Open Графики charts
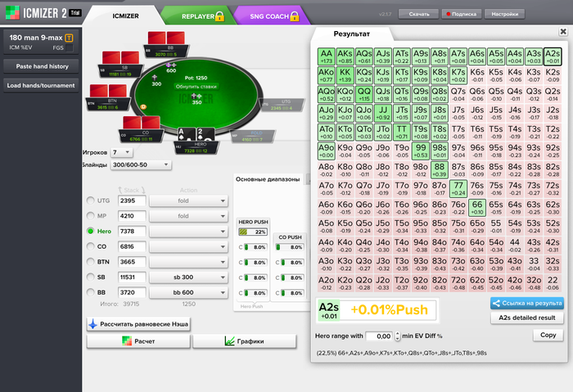Viewport: 573px width, 392px height. 245,341
